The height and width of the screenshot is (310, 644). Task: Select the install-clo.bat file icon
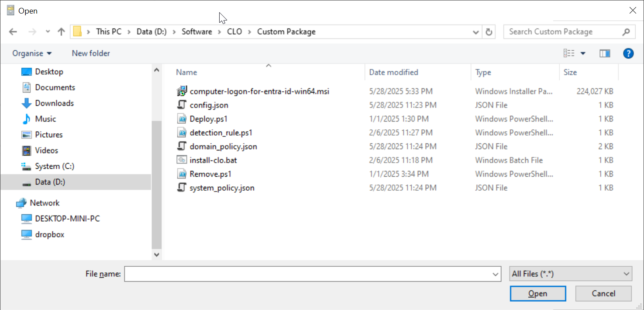[x=182, y=160]
